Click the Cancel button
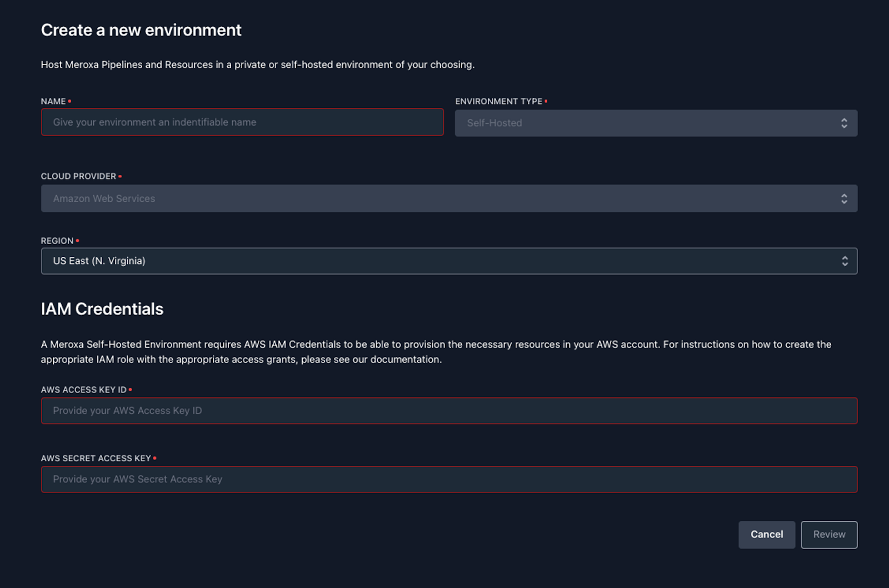 click(x=766, y=534)
